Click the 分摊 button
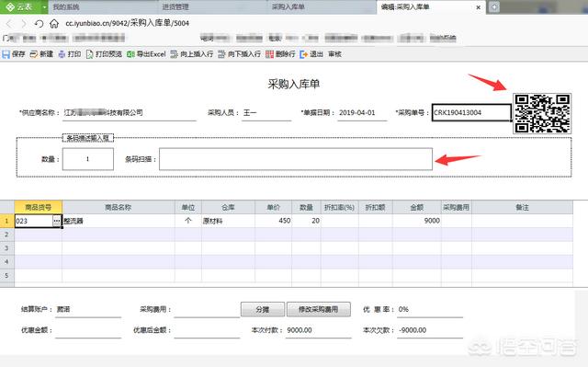Viewport: 588px width, 367px height. point(263,309)
